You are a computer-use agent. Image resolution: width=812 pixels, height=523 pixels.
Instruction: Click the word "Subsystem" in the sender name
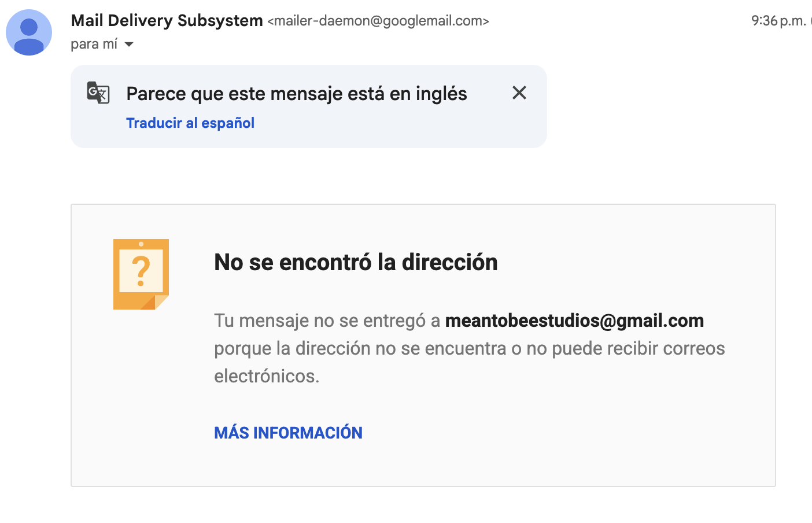click(220, 21)
